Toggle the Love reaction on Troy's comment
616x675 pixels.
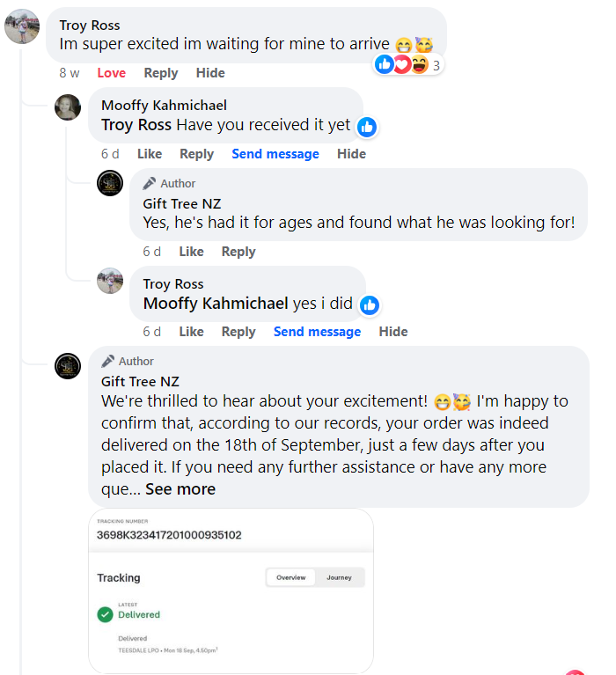click(111, 73)
